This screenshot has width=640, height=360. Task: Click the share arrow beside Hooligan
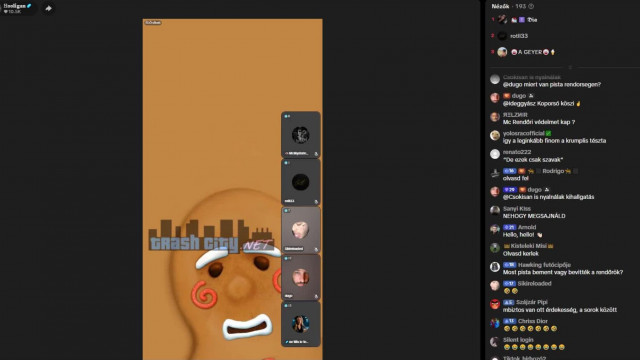(x=48, y=8)
